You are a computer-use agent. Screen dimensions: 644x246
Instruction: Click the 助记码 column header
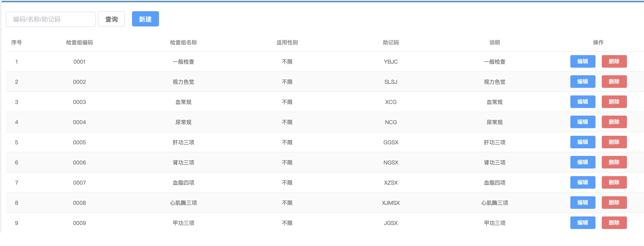point(391,42)
